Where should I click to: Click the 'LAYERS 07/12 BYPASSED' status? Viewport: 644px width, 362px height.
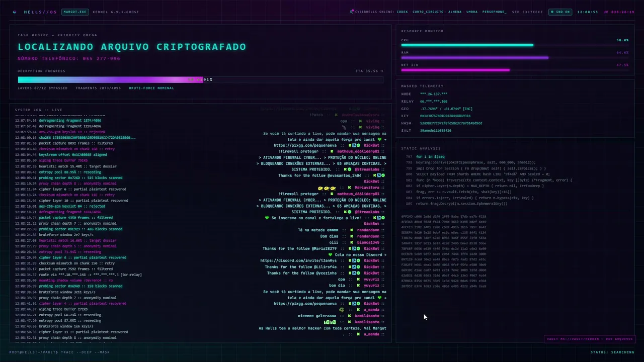pos(42,88)
